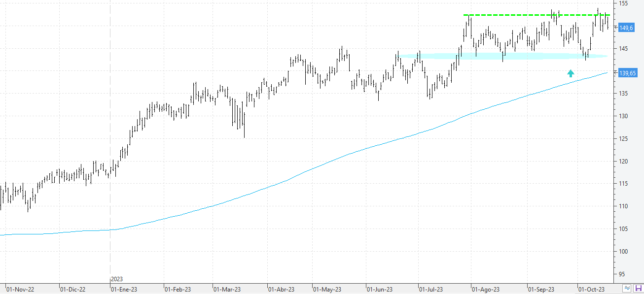Select the 2023 year marker label

(117, 279)
